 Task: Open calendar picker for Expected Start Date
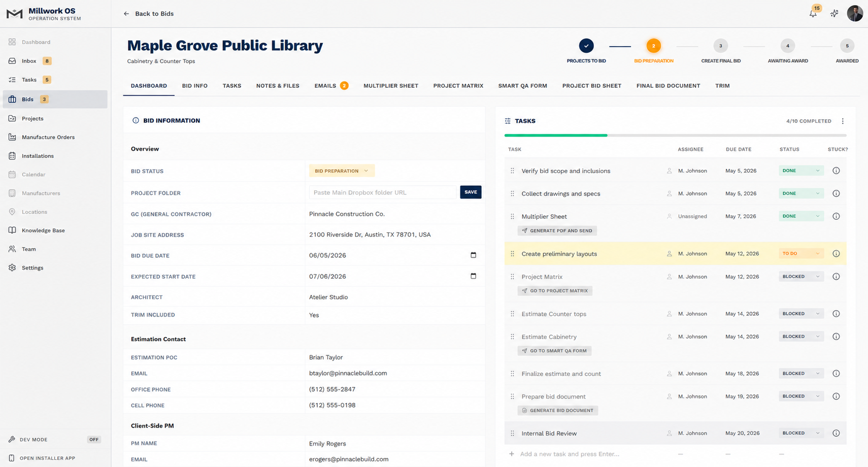(473, 276)
